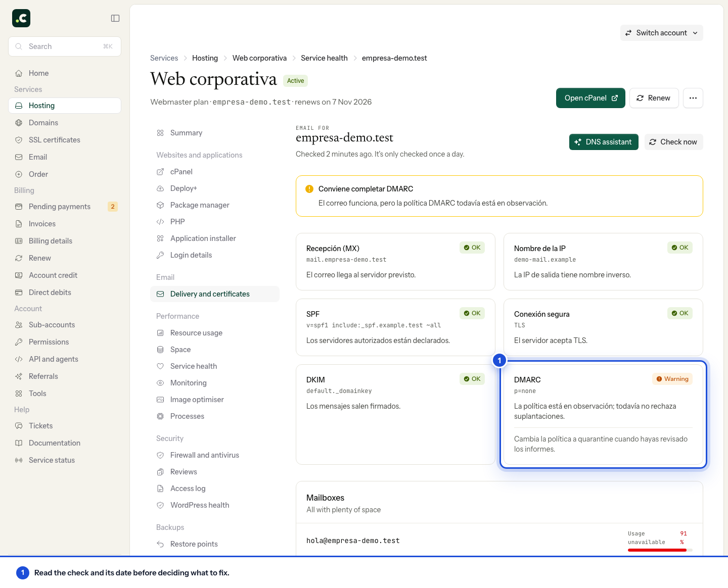Open Resource usage under Performance

215,333
